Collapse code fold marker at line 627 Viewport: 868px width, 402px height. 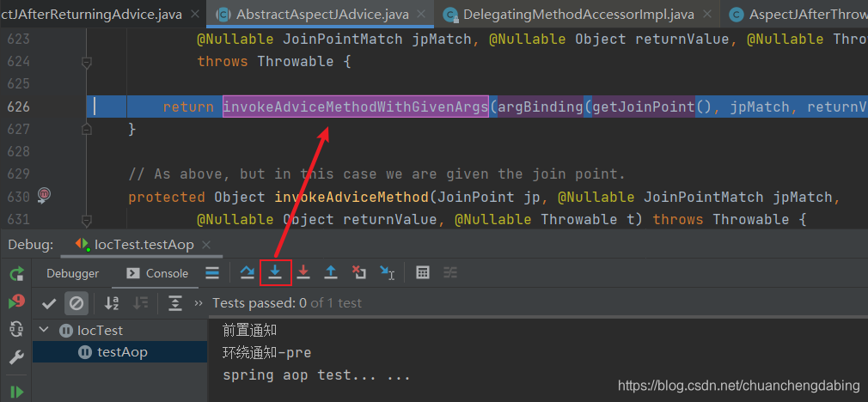[86, 130]
